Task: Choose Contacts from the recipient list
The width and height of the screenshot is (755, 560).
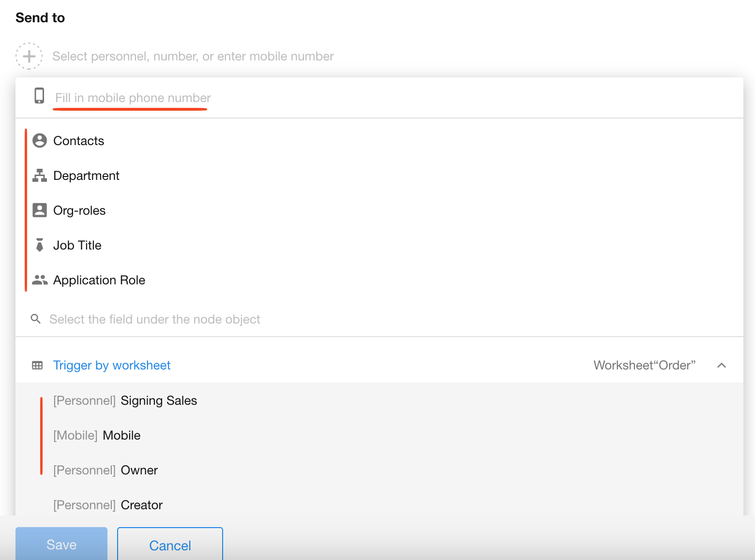Action: [x=78, y=141]
